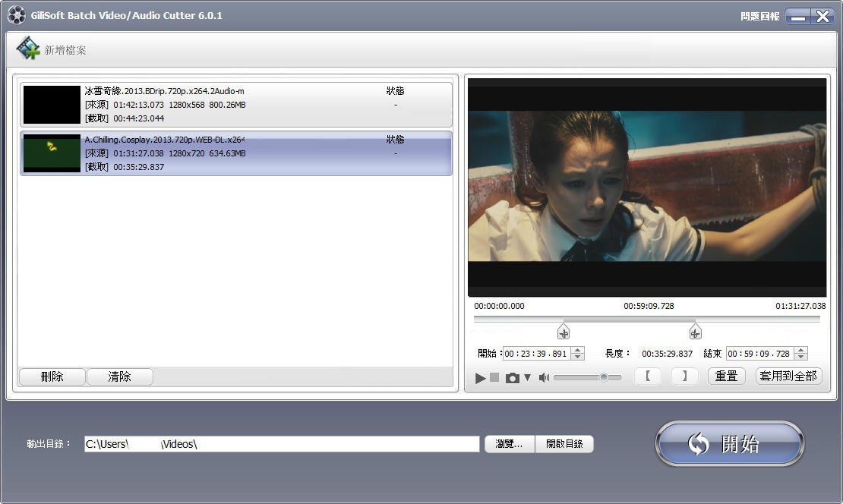843x504 pixels.
Task: Close the GiliSoft window
Action: (822, 17)
